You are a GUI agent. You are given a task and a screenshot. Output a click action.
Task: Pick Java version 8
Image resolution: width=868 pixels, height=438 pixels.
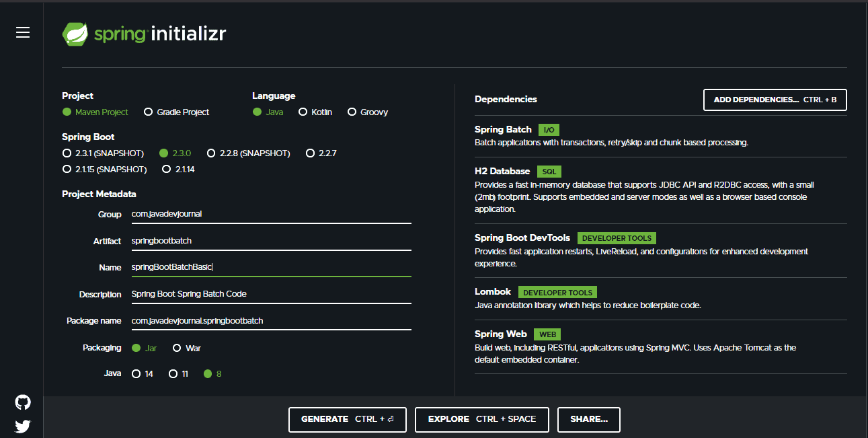pos(212,373)
